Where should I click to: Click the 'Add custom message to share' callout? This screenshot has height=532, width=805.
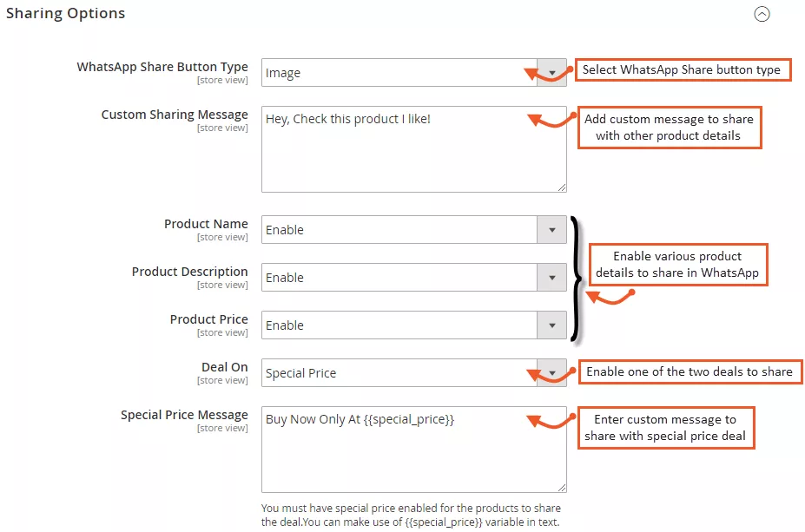669,128
